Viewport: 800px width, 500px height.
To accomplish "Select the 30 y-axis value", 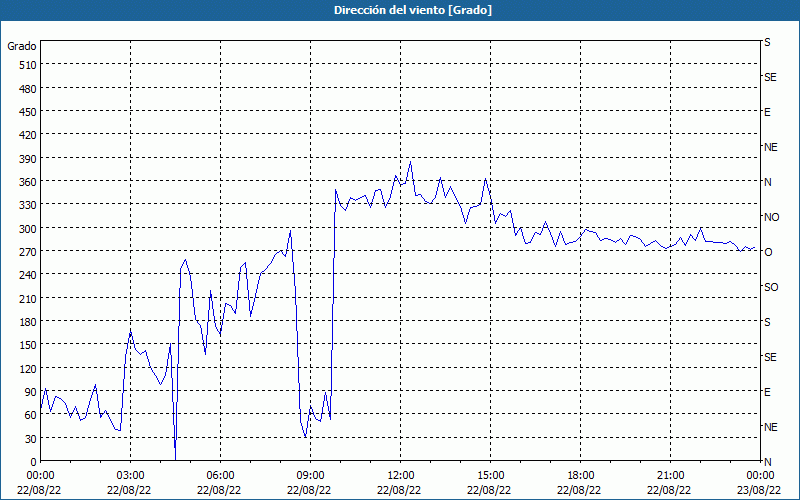I will 31,439.
